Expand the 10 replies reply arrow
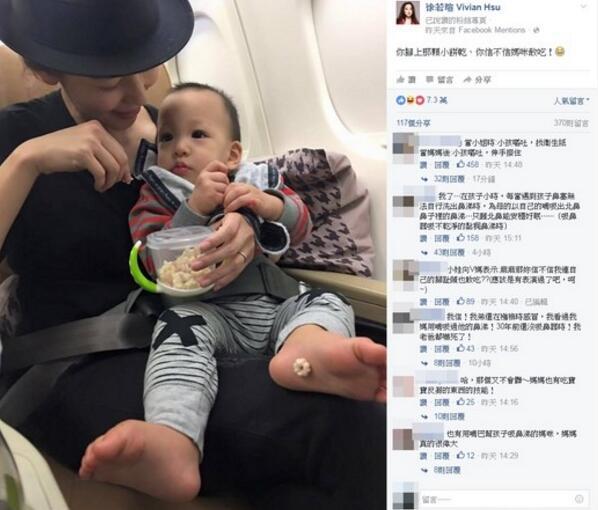The width and height of the screenshot is (598, 510). 424,417
